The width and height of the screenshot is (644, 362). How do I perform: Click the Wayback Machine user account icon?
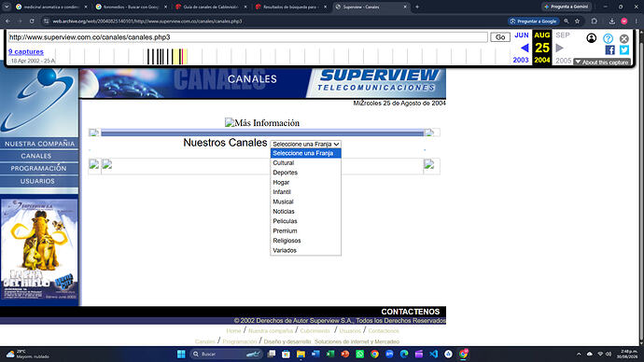(591, 38)
